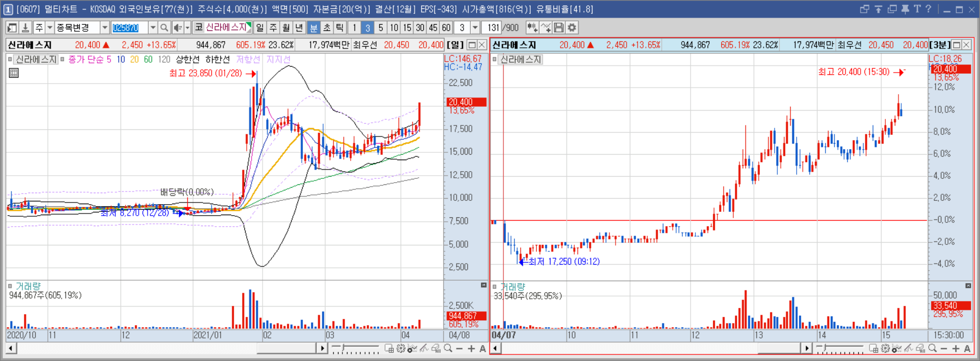The width and height of the screenshot is (980, 361).
Task: Choose the 60 minute interval button
Action: 447,28
